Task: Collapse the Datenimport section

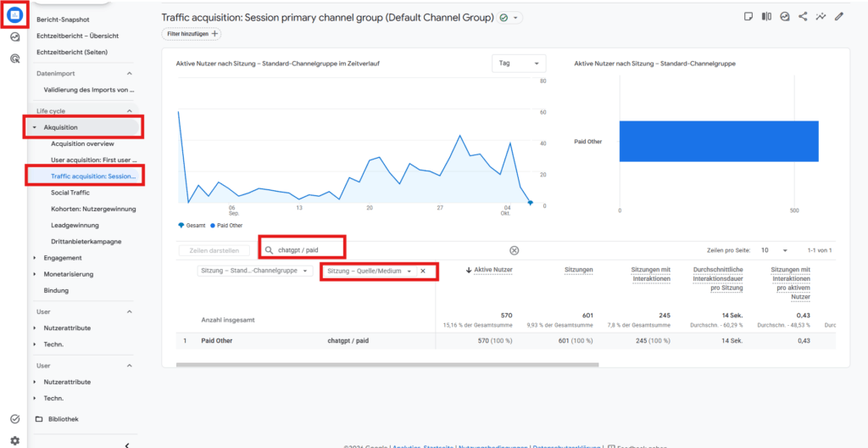Action: click(130, 73)
